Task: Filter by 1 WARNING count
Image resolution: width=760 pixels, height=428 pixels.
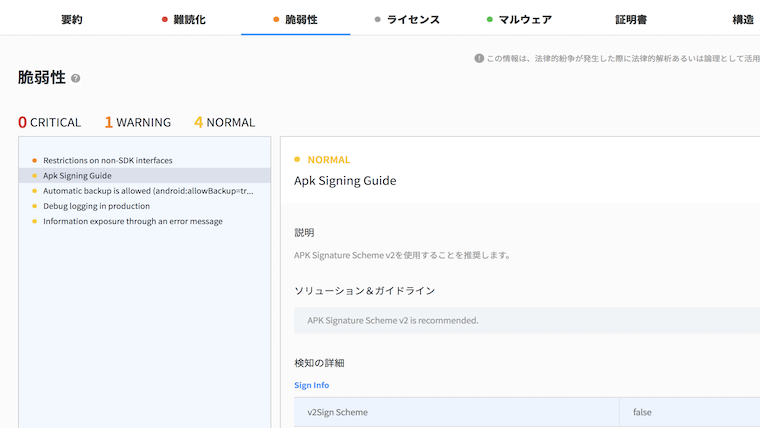Action: [x=138, y=122]
